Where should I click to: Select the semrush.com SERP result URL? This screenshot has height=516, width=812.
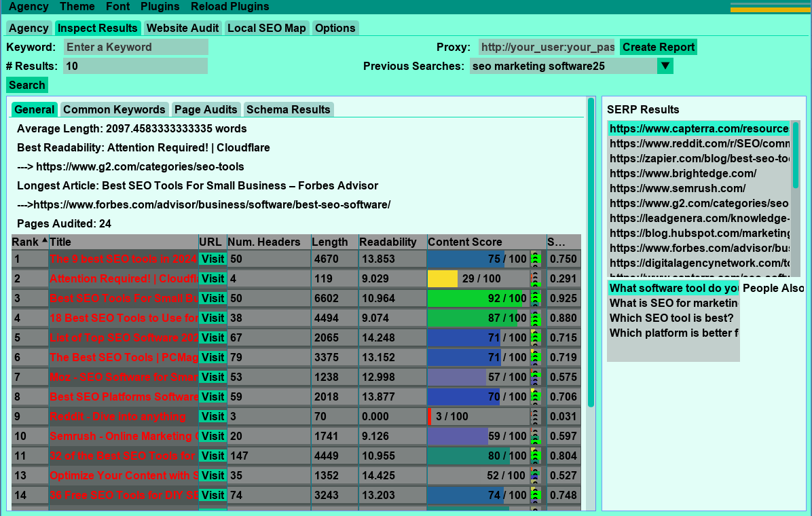click(699, 189)
